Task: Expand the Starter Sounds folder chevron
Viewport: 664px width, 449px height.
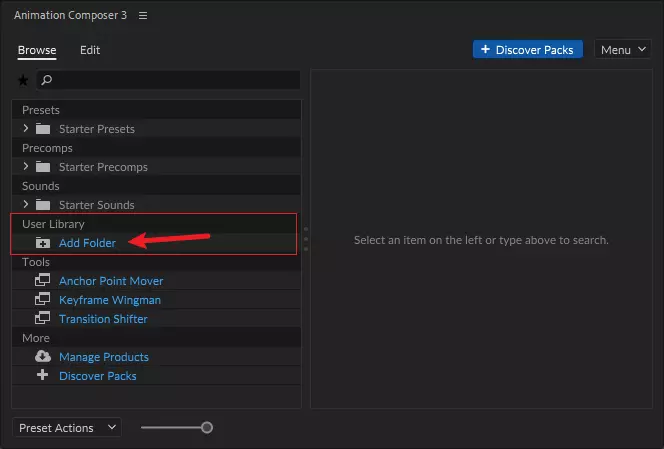Action: 26,204
